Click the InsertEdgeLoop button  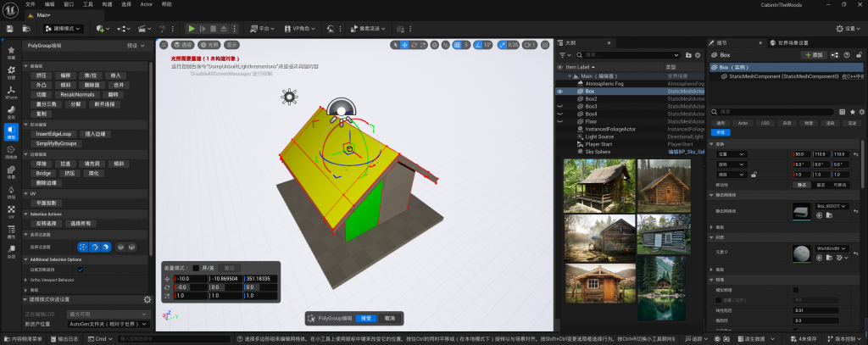click(53, 134)
